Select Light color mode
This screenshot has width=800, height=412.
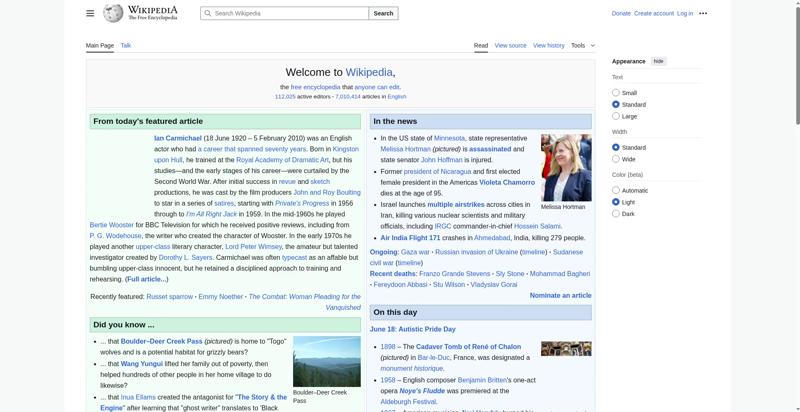[616, 202]
